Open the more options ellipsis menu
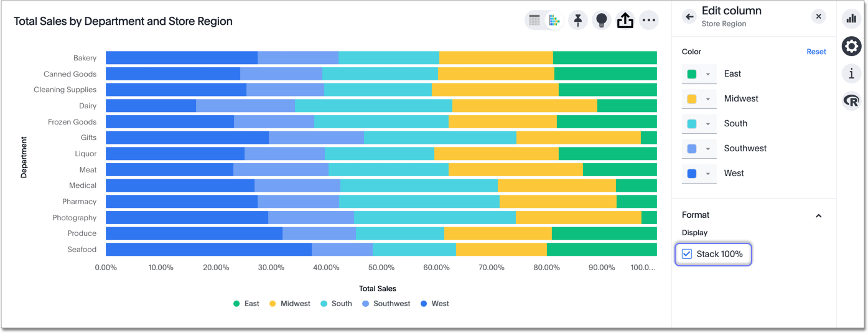 point(648,21)
